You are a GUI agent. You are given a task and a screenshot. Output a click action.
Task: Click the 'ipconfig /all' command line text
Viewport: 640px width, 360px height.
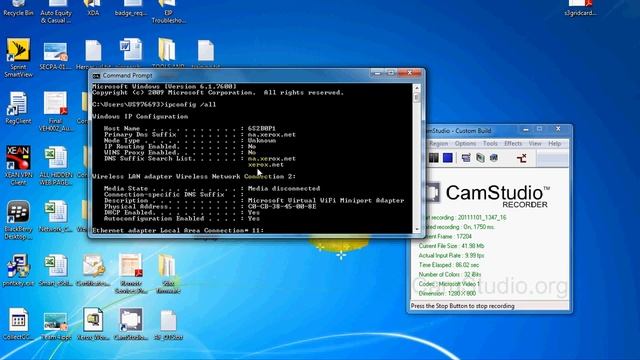(x=190, y=104)
